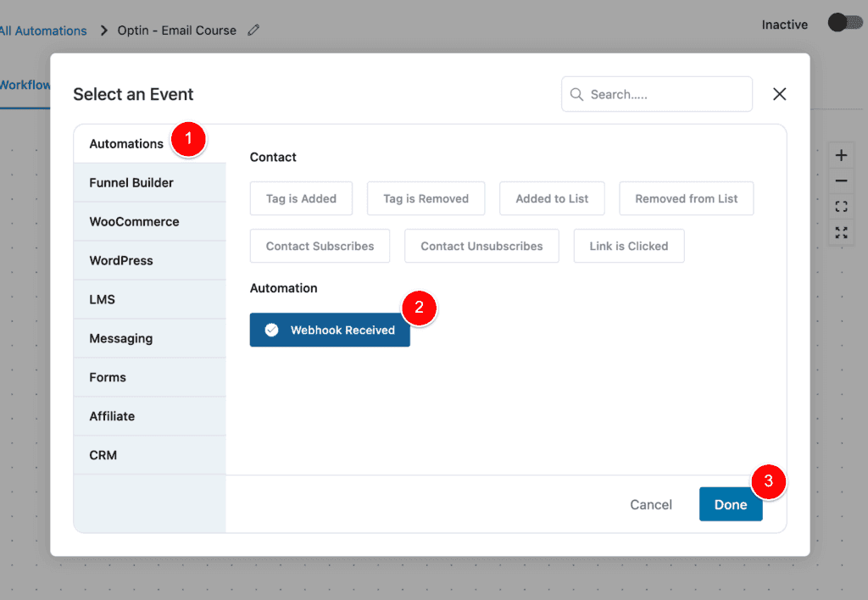
Task: Select the Tag is Added event
Action: pos(301,198)
